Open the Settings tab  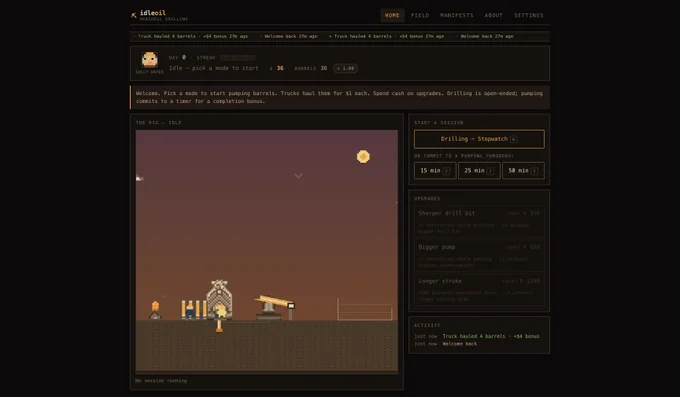529,15
